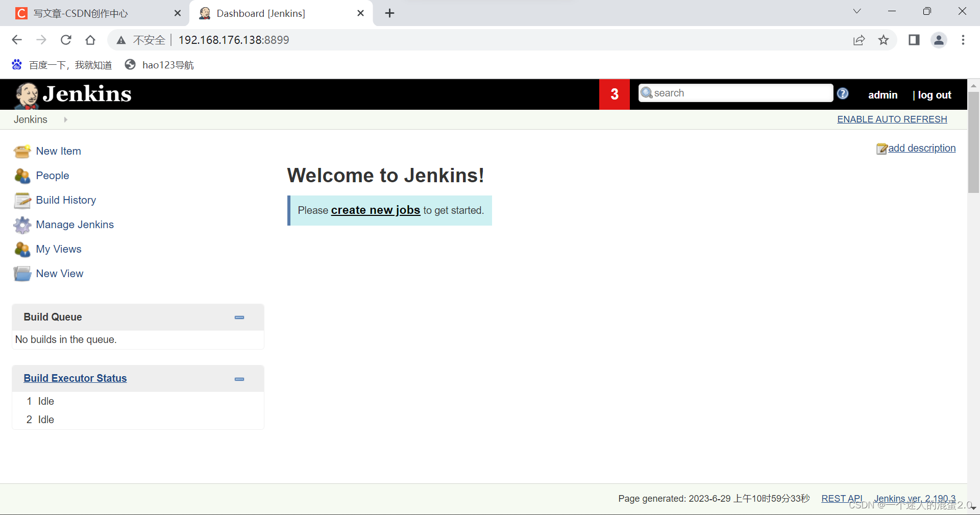This screenshot has width=980, height=515.
Task: Click ENABLE AUTO REFRESH link
Action: (892, 119)
